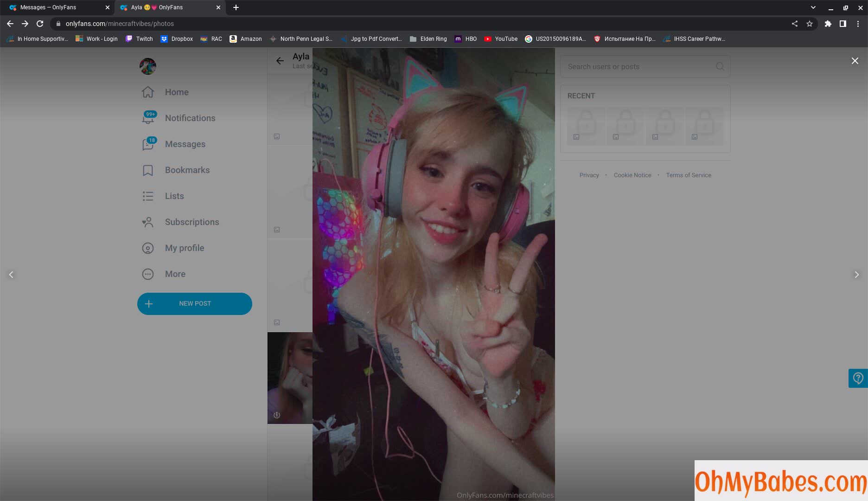The height and width of the screenshot is (501, 868).
Task: Open the first locked RECENT thumbnail
Action: pyautogui.click(x=586, y=126)
